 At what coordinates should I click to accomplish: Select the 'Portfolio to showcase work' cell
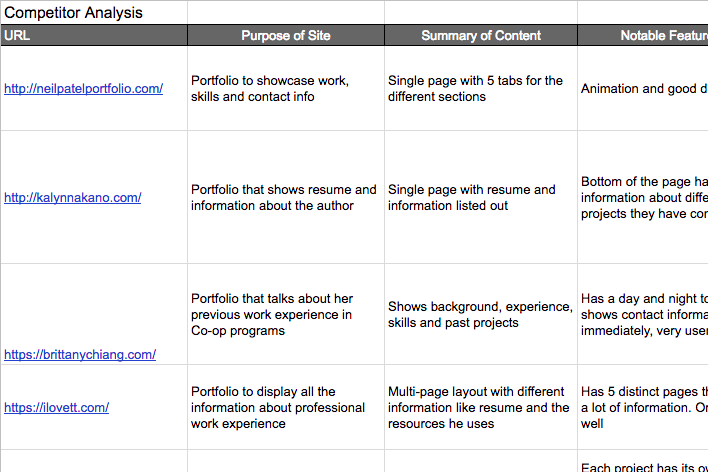pos(285,89)
